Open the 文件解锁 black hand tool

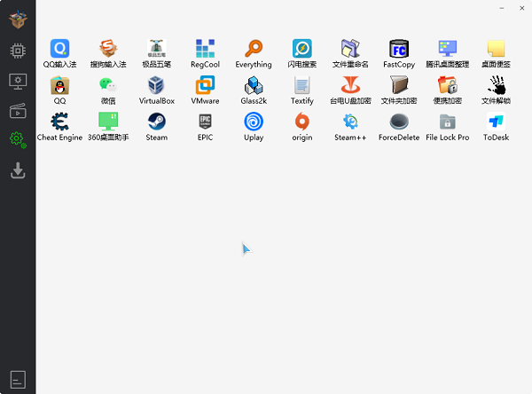(496, 90)
